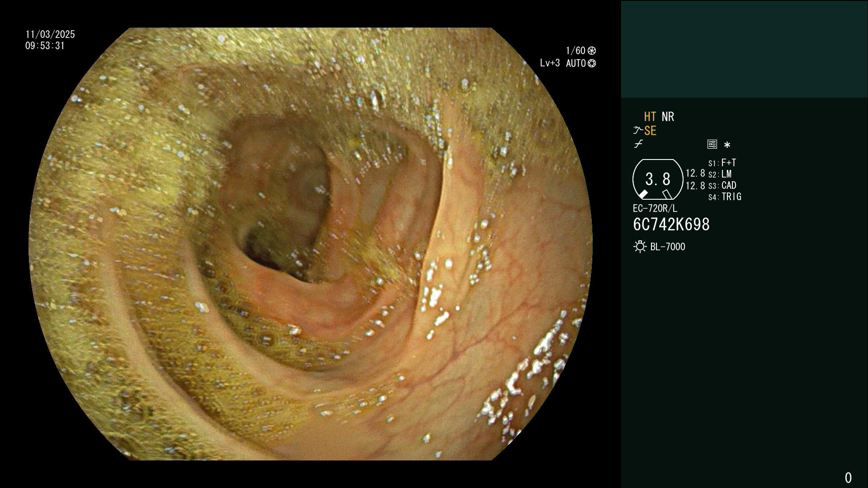Click the image counter 0
This screenshot has height=488, width=868.
pyautogui.click(x=848, y=478)
